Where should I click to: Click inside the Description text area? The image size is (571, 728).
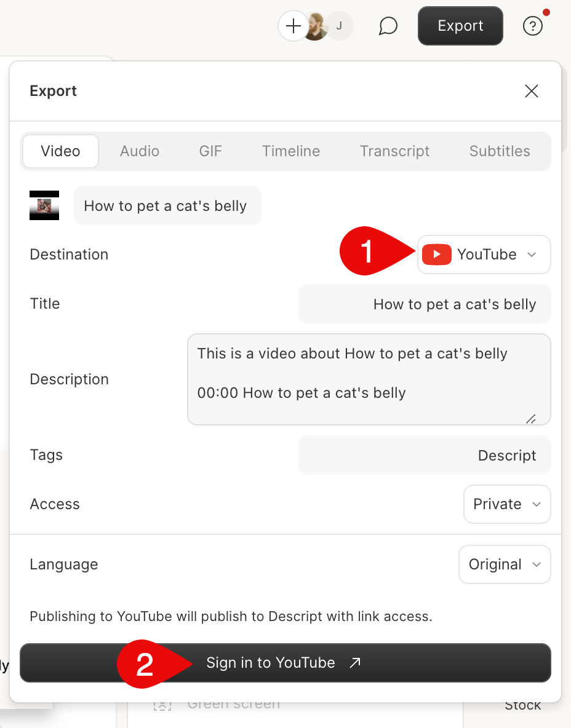click(369, 379)
